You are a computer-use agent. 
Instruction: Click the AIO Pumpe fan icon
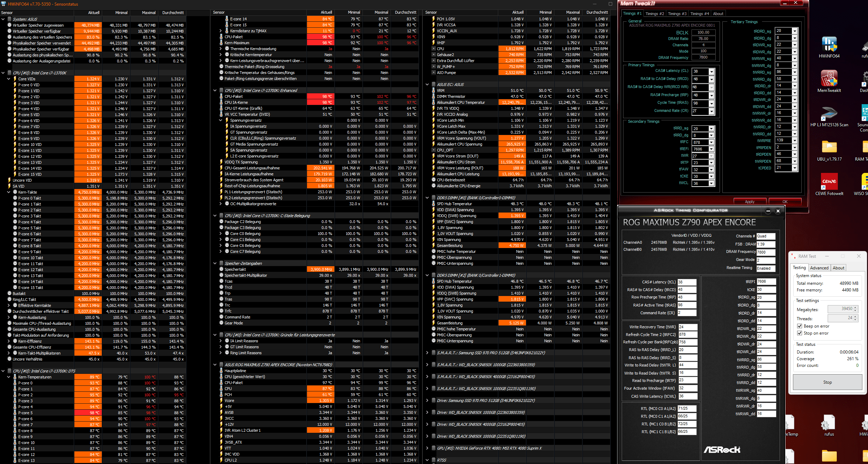point(434,73)
